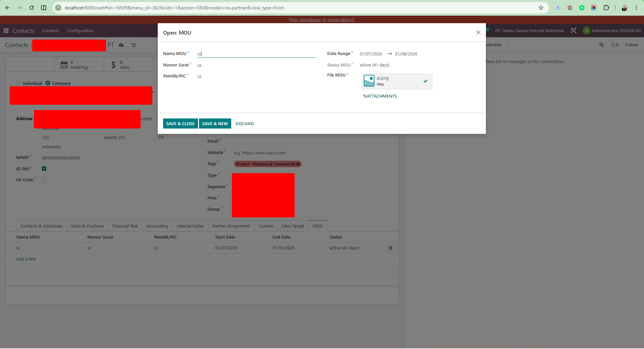Screen dimensions: 644x349
Task: Switch to Partner Assignment tab
Action: [231, 226]
